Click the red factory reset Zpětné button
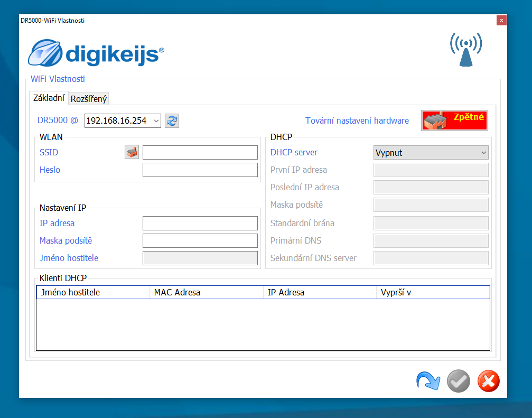The height and width of the screenshot is (418, 532). pyautogui.click(x=454, y=120)
